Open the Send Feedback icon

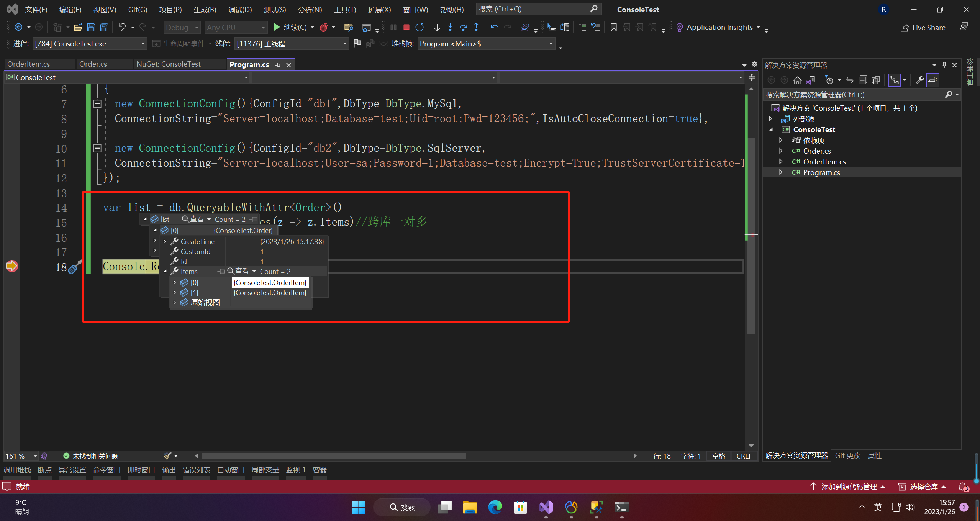[x=964, y=27]
